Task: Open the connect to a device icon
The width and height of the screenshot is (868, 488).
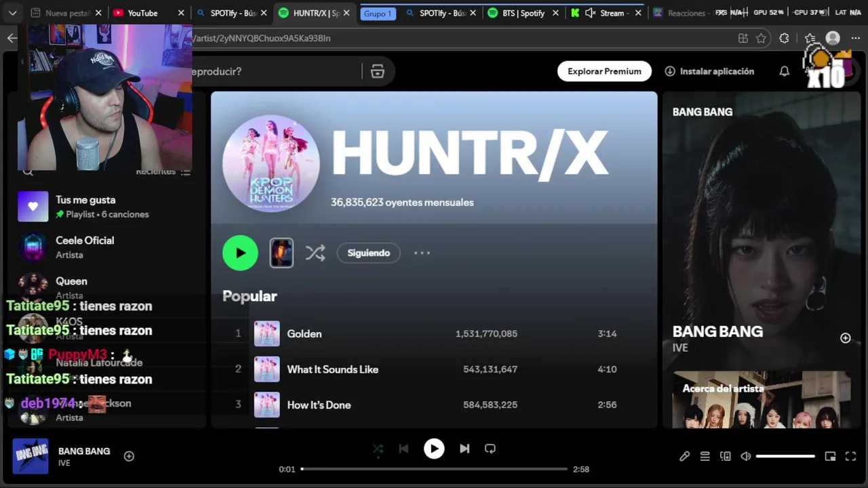Action: 726,456
